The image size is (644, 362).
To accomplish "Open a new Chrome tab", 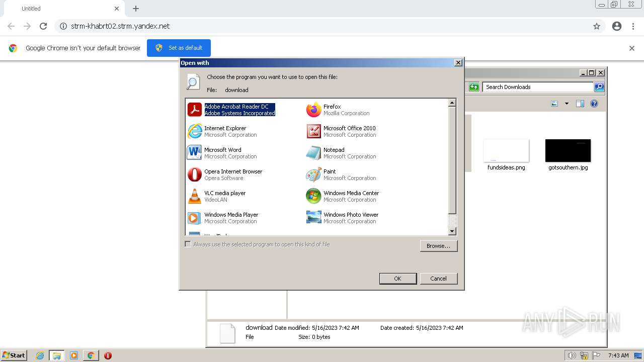I will (x=136, y=9).
